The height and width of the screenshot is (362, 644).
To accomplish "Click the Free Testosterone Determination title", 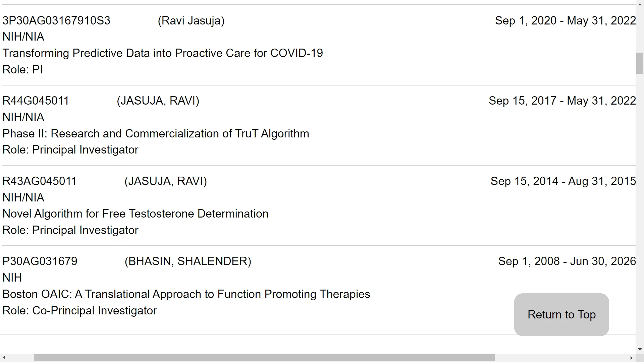I will 135,214.
